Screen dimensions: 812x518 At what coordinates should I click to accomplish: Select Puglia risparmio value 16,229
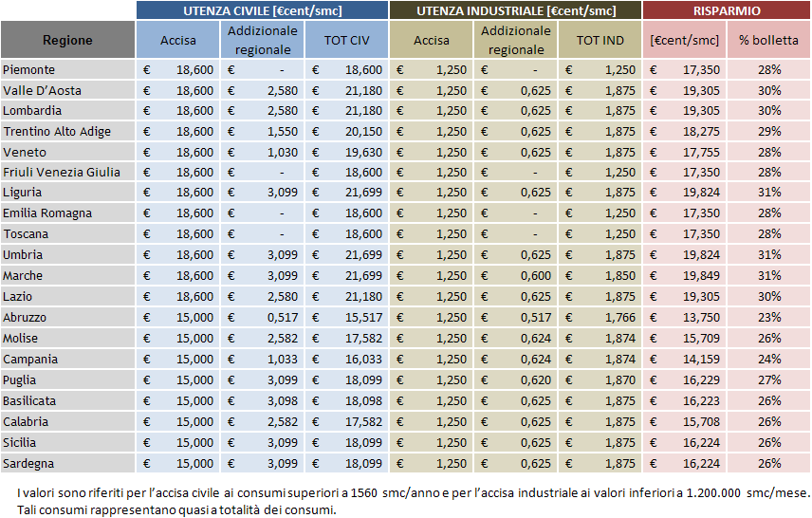pyautogui.click(x=701, y=379)
